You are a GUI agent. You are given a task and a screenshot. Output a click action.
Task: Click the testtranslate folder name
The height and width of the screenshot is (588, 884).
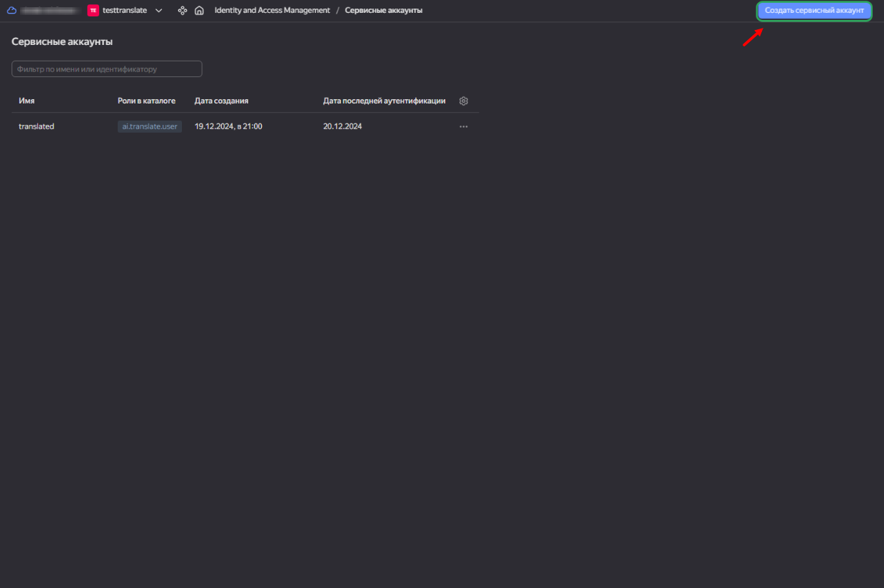tap(125, 11)
